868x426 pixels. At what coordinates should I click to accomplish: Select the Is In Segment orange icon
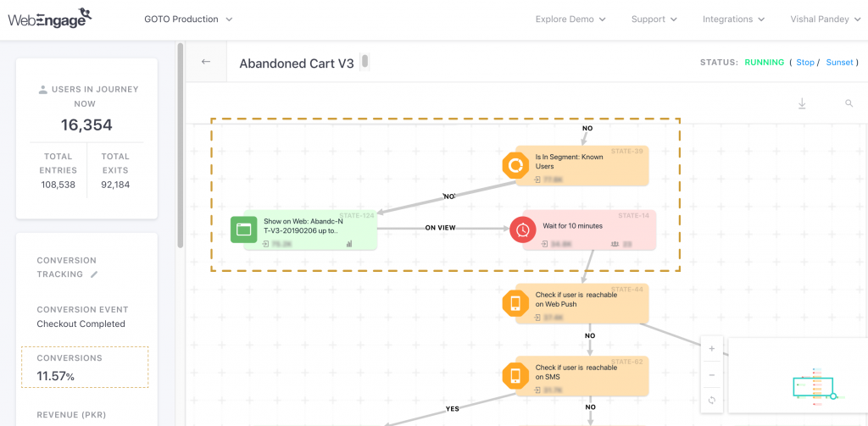[515, 165]
